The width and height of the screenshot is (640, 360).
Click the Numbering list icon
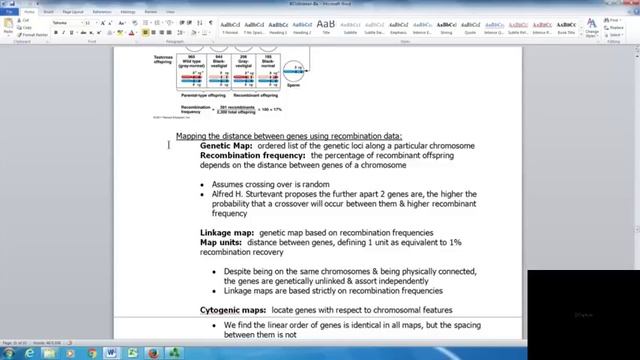[158, 23]
